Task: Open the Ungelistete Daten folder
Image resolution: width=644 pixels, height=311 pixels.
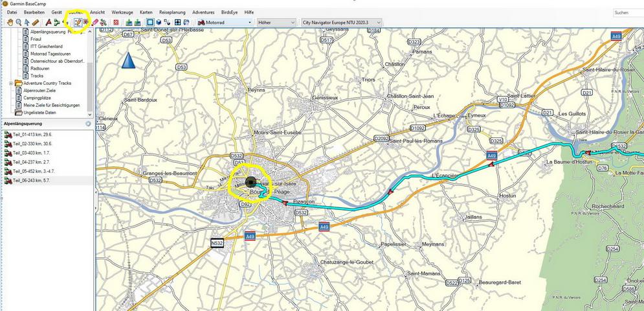Action: [x=41, y=113]
